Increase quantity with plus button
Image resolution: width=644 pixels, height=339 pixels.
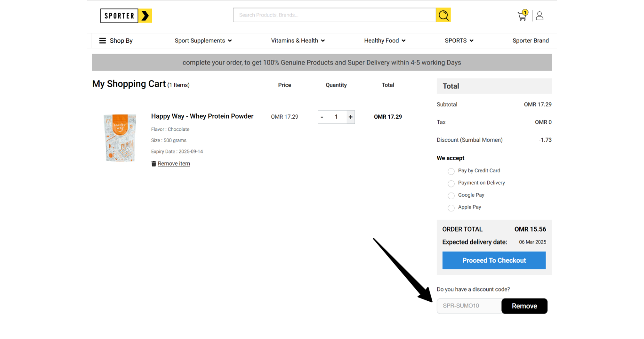click(x=351, y=117)
